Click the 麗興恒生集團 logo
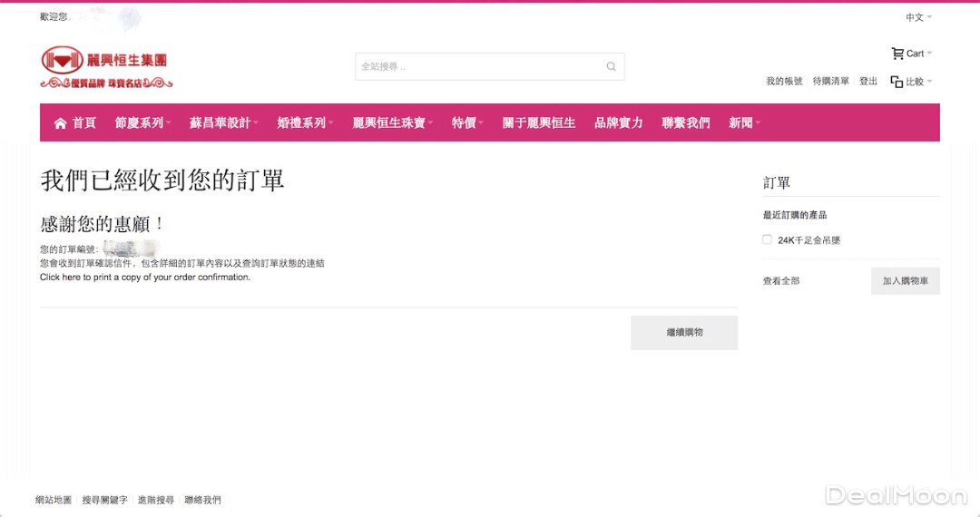Image resolution: width=980 pixels, height=517 pixels. coord(105,68)
